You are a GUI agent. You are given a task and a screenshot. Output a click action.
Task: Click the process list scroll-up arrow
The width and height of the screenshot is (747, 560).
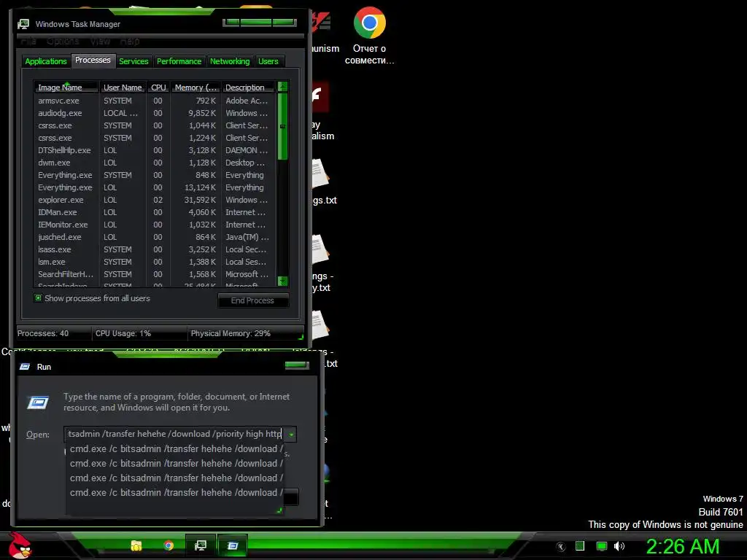click(282, 87)
